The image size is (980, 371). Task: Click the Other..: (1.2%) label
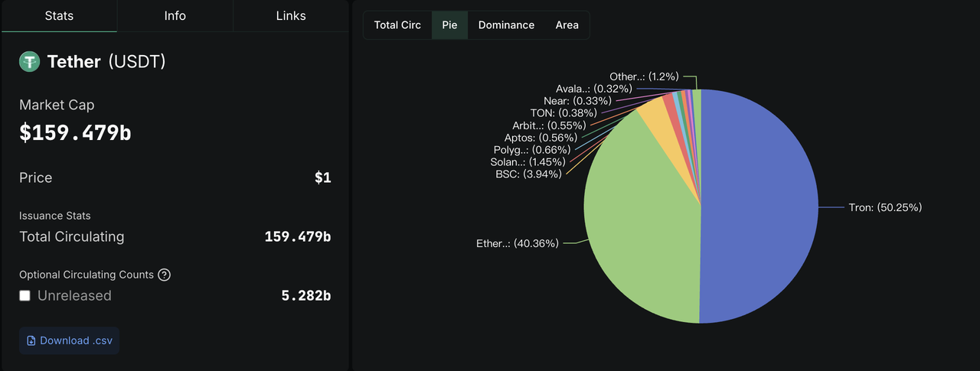click(x=643, y=76)
